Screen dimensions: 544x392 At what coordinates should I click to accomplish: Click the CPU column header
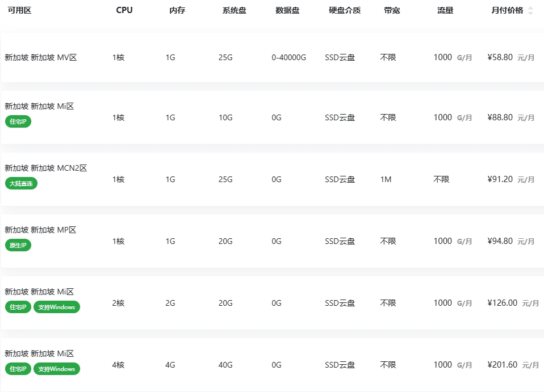click(x=124, y=11)
